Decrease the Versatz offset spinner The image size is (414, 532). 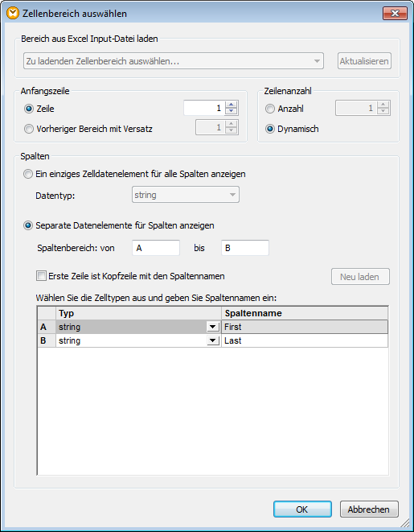[231, 130]
